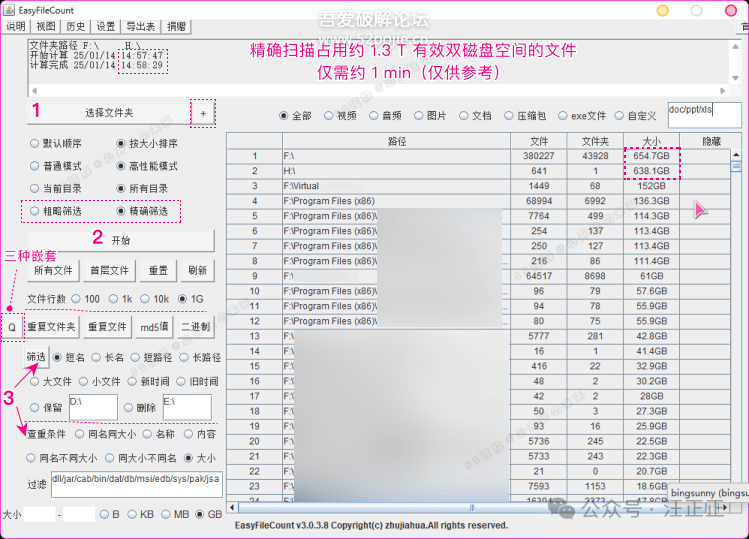
Task: Click the 保留 path field containing D:\
Action: (x=93, y=408)
